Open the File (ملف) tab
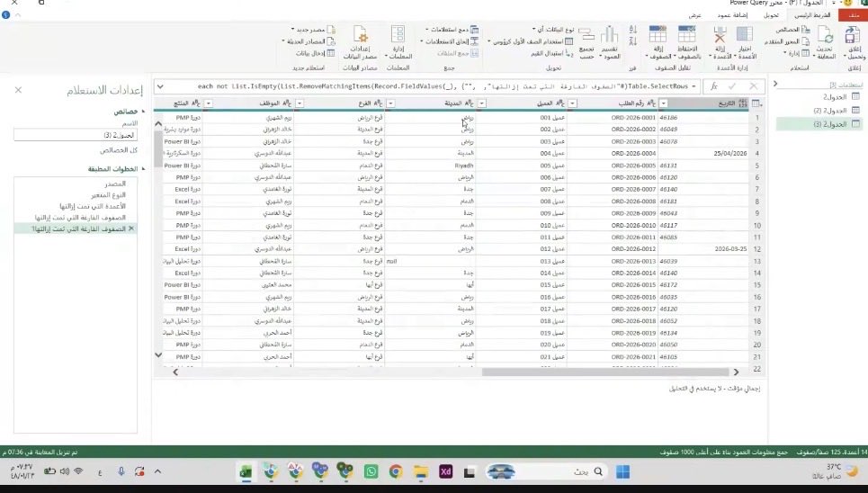 tap(853, 15)
